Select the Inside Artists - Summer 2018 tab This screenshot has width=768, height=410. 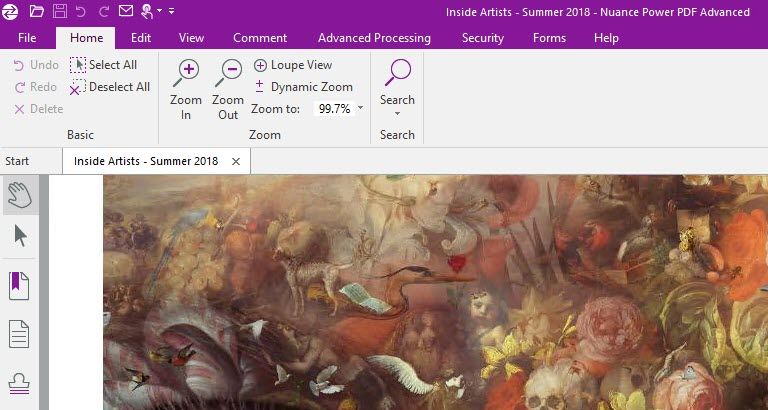[x=146, y=161]
